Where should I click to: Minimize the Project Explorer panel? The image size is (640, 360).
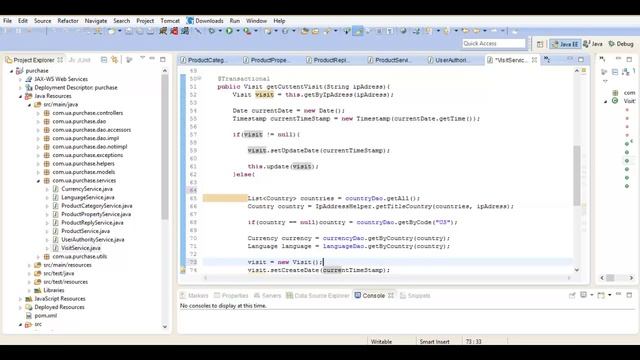[152, 59]
